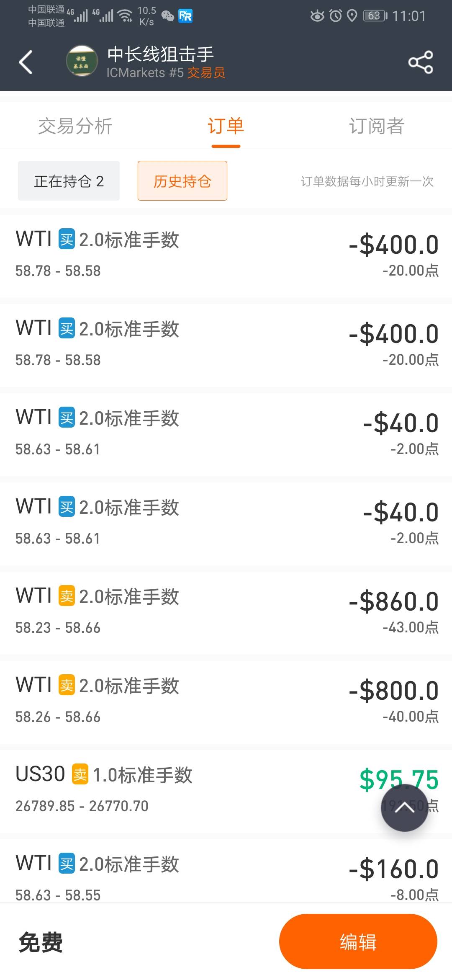Tap the back arrow icon

pos(26,62)
